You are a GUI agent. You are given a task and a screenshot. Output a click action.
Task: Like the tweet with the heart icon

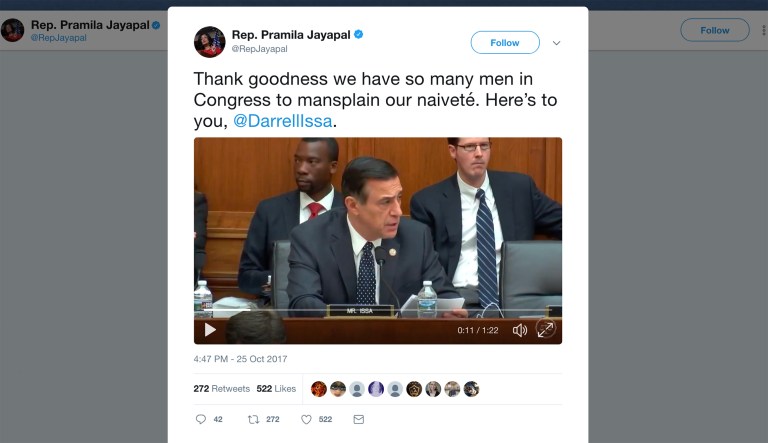coord(306,420)
